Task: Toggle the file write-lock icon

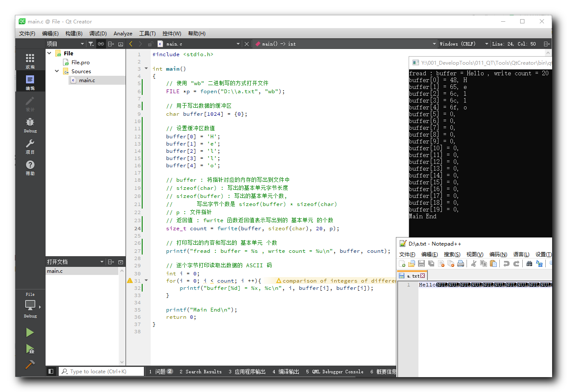Action: (150, 44)
